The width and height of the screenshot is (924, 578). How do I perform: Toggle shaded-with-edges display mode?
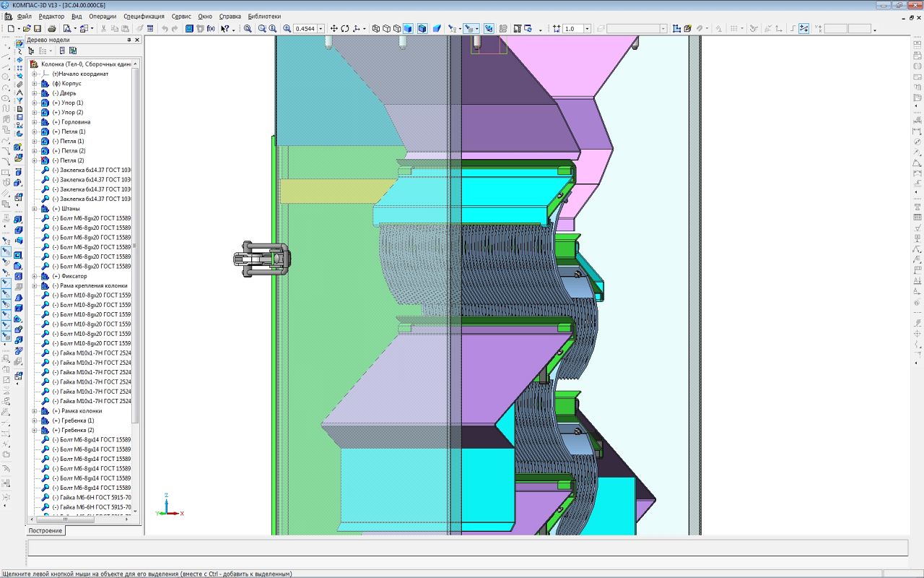tap(422, 29)
